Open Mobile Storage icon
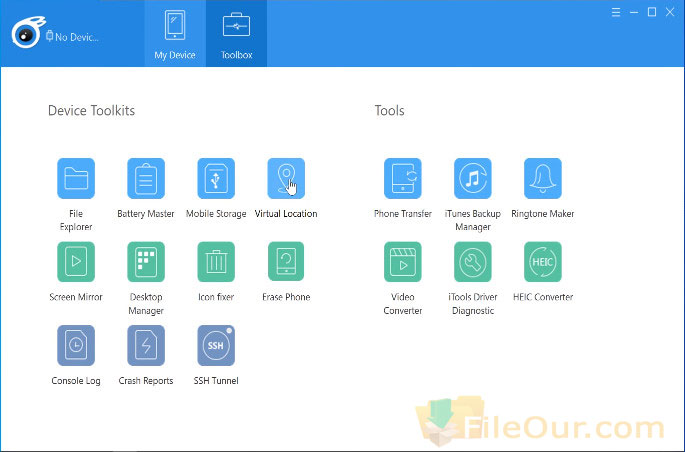 (x=216, y=179)
